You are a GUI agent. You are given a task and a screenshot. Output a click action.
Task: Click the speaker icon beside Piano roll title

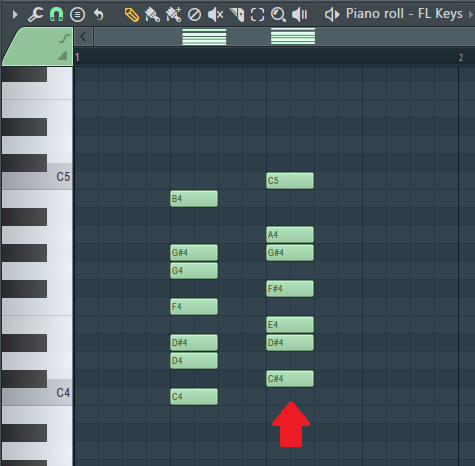332,15
